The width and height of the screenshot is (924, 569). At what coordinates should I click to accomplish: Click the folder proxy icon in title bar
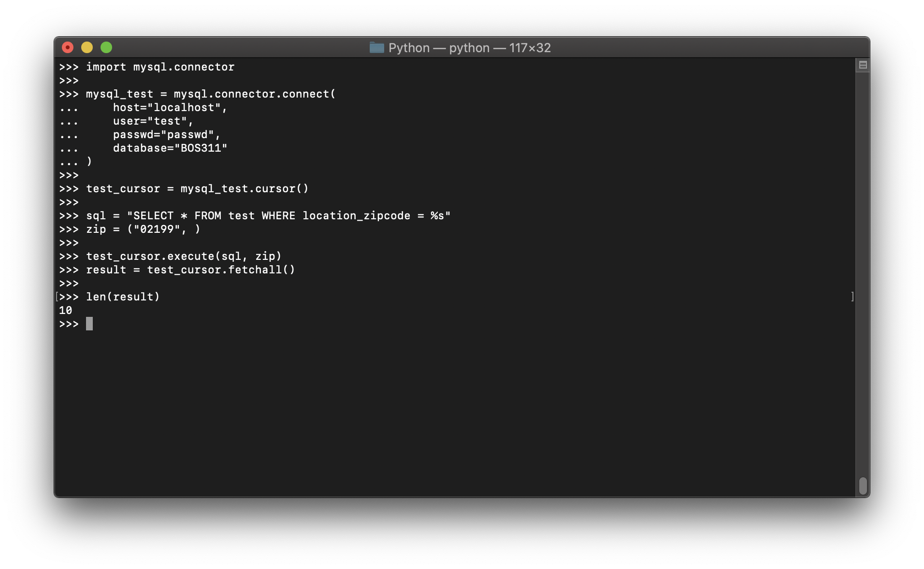[x=376, y=47]
